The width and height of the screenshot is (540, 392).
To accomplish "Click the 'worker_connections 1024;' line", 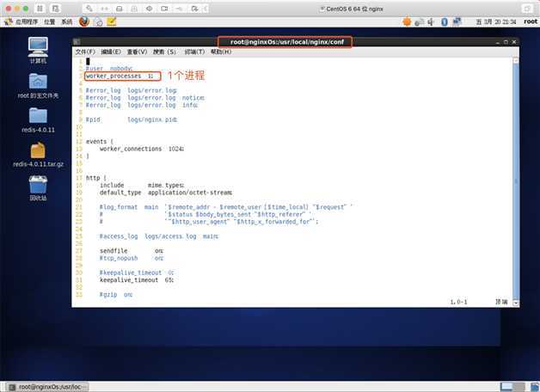I will point(142,149).
